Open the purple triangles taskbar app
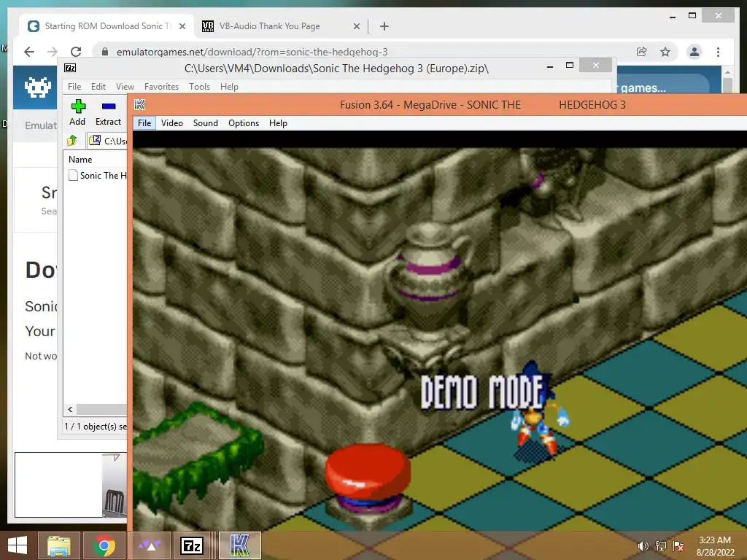The width and height of the screenshot is (747, 560). [150, 545]
